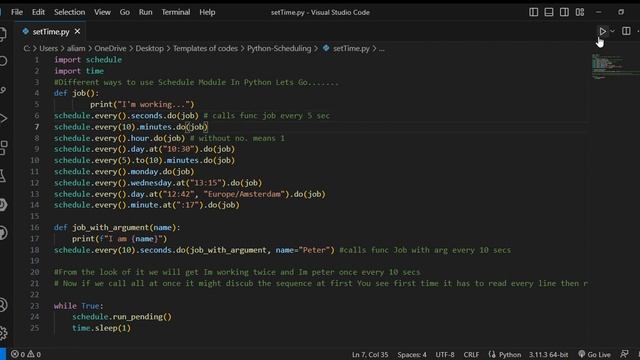Start Go Live server
Image resolution: width=640 pixels, height=360 pixels.
(594, 354)
